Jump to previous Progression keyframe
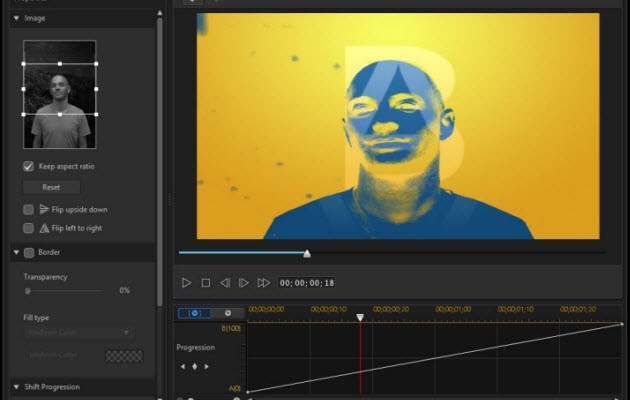This screenshot has height=400, width=630. click(x=183, y=366)
